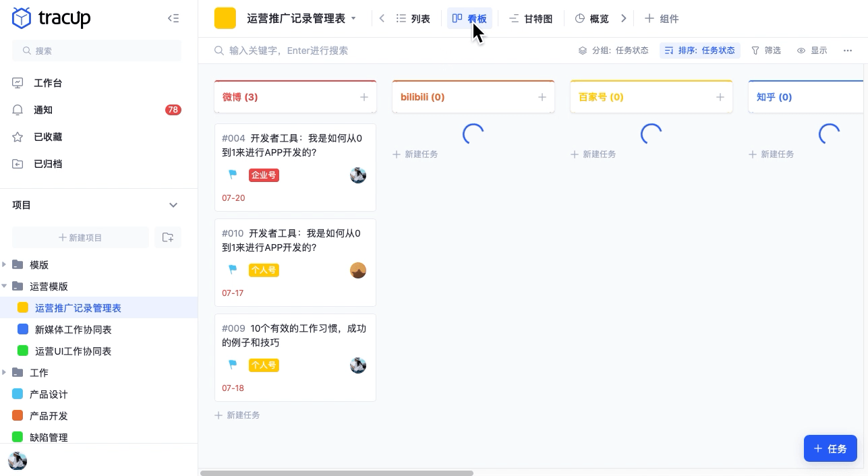Screen dimensions: 868x476
Task: Click 新建任务 under the 微博 column
Action: pos(237,415)
